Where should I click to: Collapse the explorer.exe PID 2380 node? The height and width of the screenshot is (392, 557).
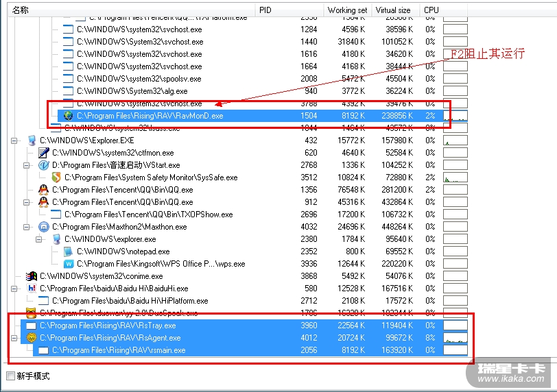[x=38, y=239]
